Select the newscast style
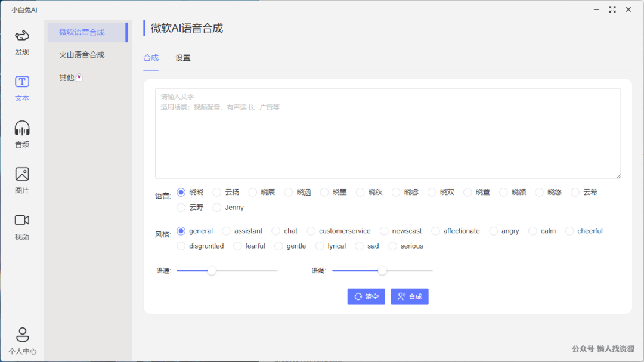 (384, 231)
